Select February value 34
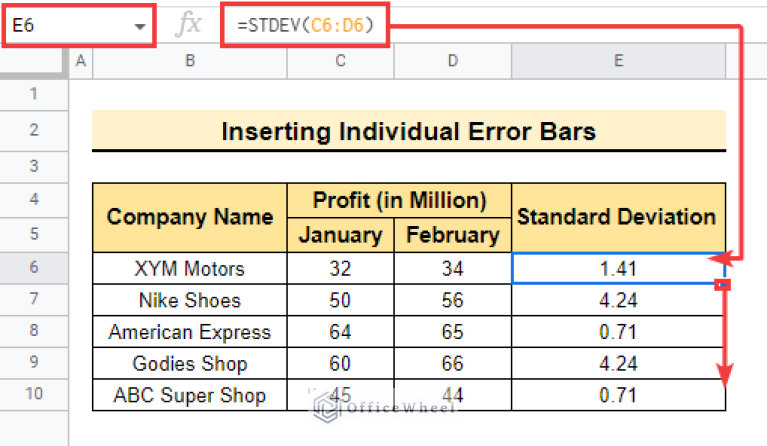Image resolution: width=767 pixels, height=446 pixels. point(453,268)
